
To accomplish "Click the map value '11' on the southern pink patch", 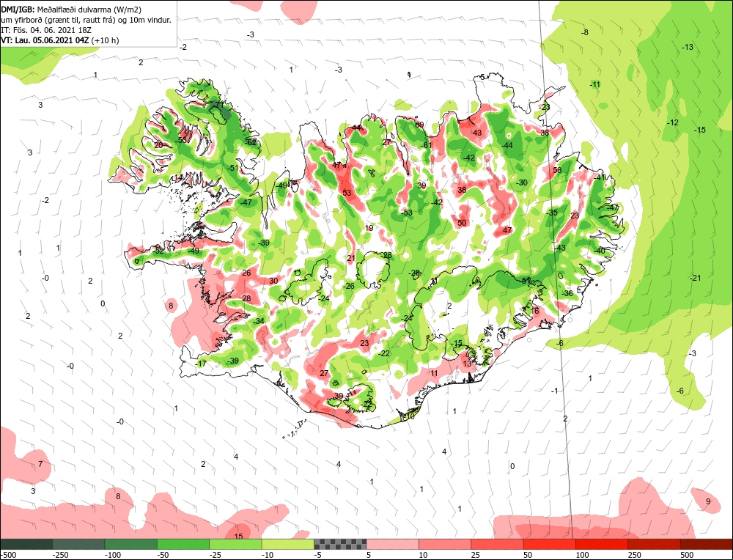I will coord(434,373).
